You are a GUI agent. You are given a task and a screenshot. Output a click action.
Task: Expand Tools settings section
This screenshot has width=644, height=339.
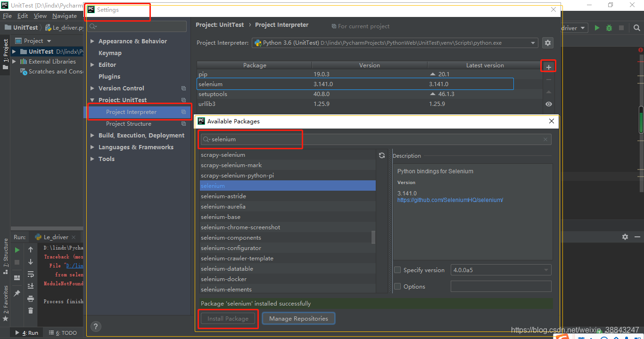92,159
